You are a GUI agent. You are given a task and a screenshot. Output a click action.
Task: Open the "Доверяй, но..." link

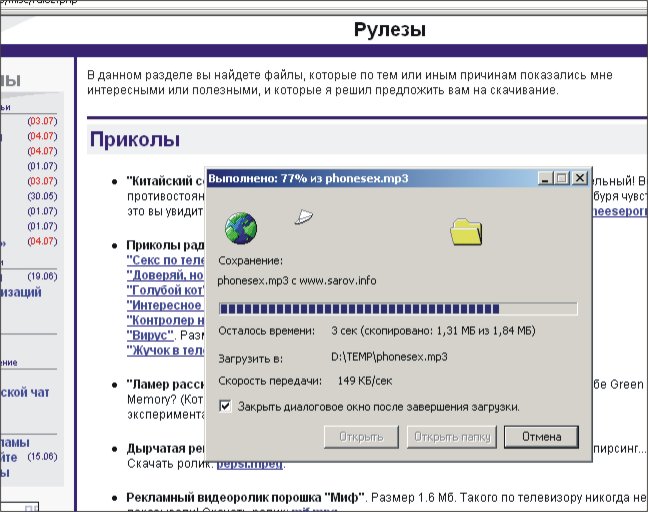[165, 275]
